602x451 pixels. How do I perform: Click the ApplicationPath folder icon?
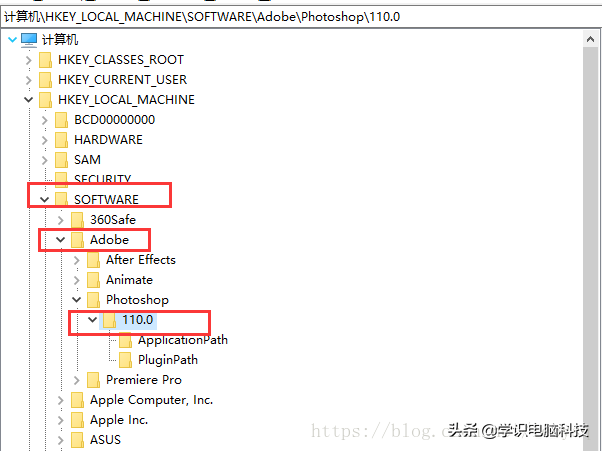point(126,340)
